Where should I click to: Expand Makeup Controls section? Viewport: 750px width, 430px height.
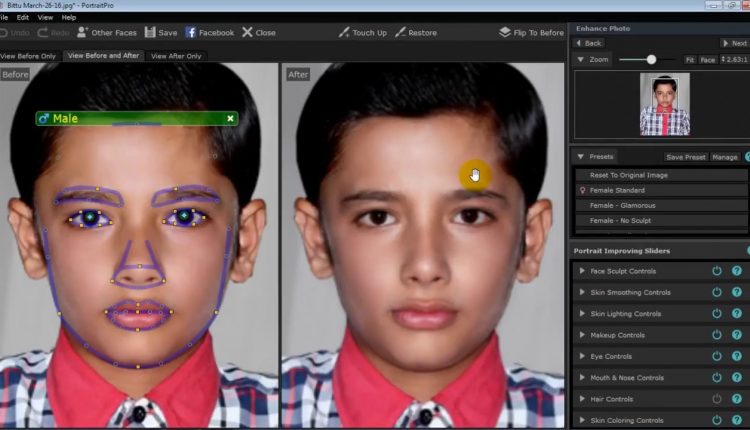coord(582,335)
